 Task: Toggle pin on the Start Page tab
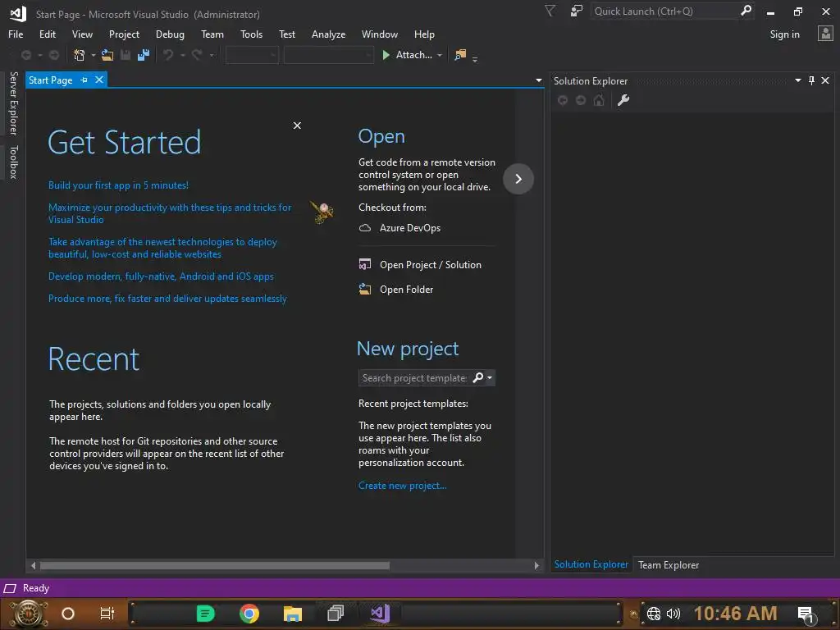tap(84, 80)
